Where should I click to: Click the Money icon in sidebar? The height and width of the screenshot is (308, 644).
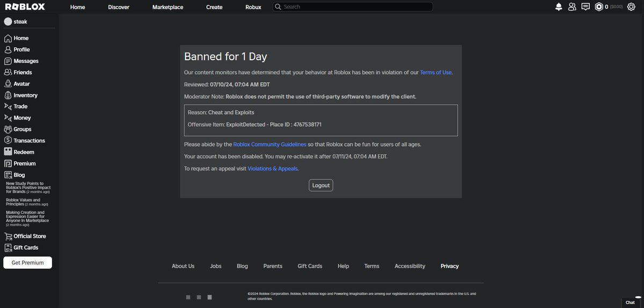tap(8, 118)
